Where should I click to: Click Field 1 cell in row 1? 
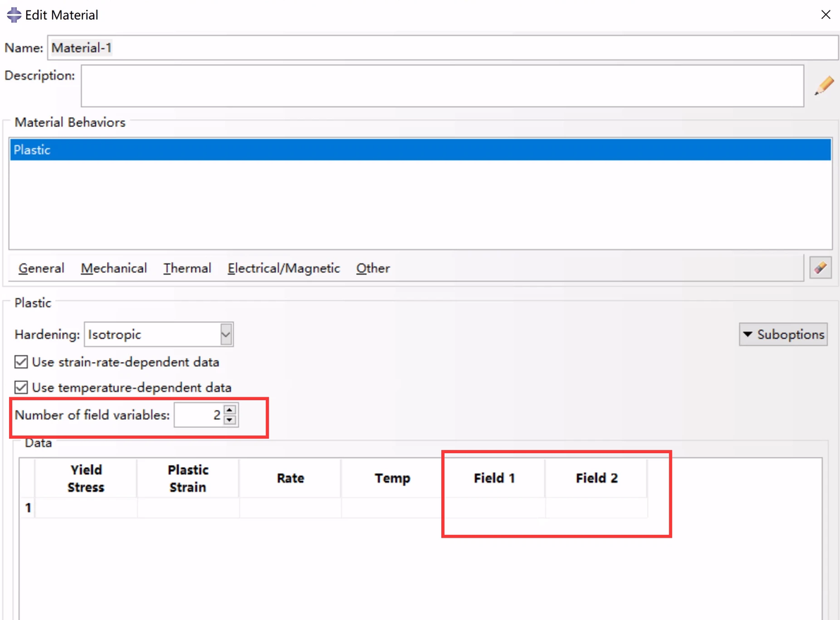pos(495,507)
